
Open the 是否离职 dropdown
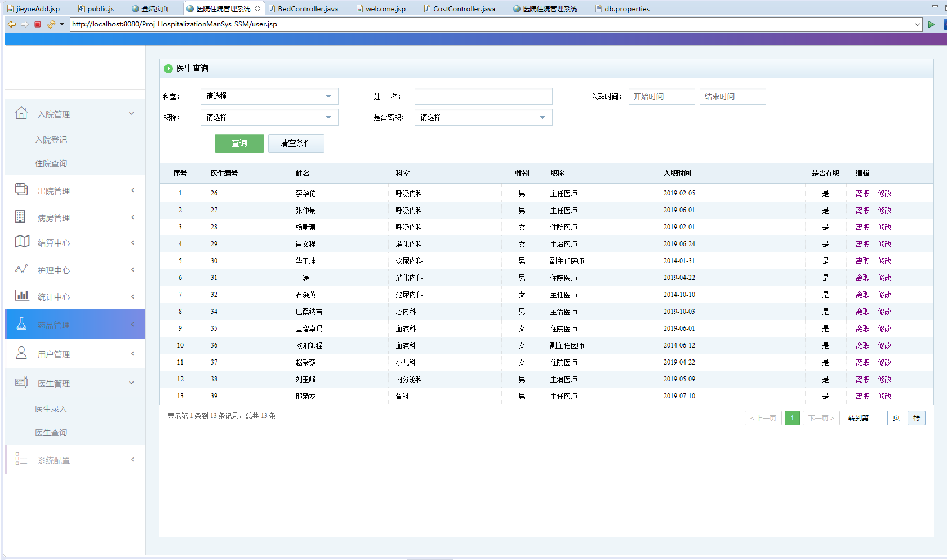pyautogui.click(x=483, y=117)
